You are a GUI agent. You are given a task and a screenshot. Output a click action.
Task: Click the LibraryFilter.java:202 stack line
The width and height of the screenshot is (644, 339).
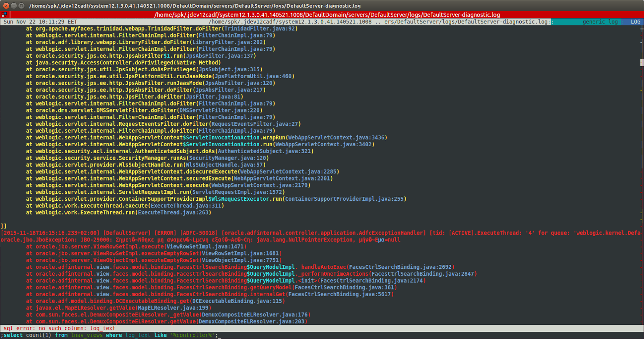pos(146,42)
